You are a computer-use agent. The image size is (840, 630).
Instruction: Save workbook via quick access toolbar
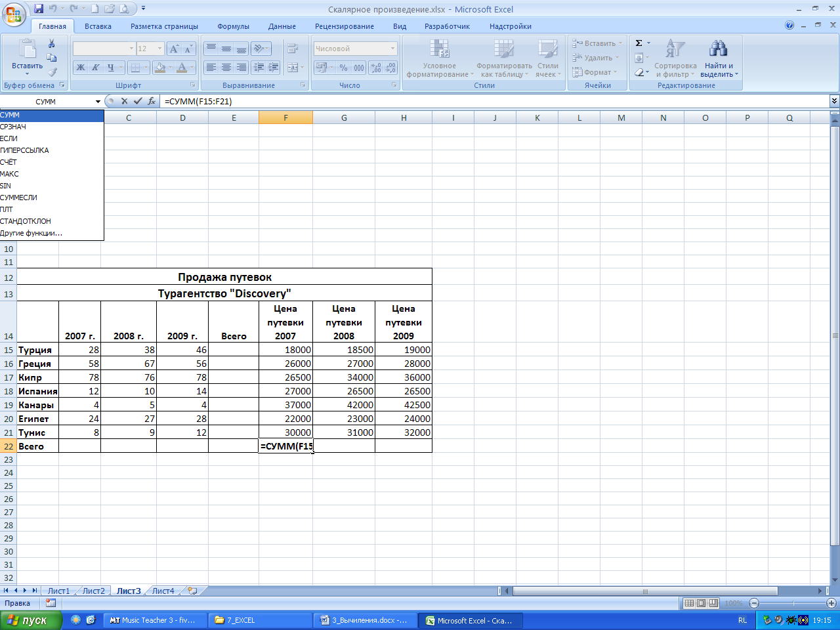click(x=39, y=9)
